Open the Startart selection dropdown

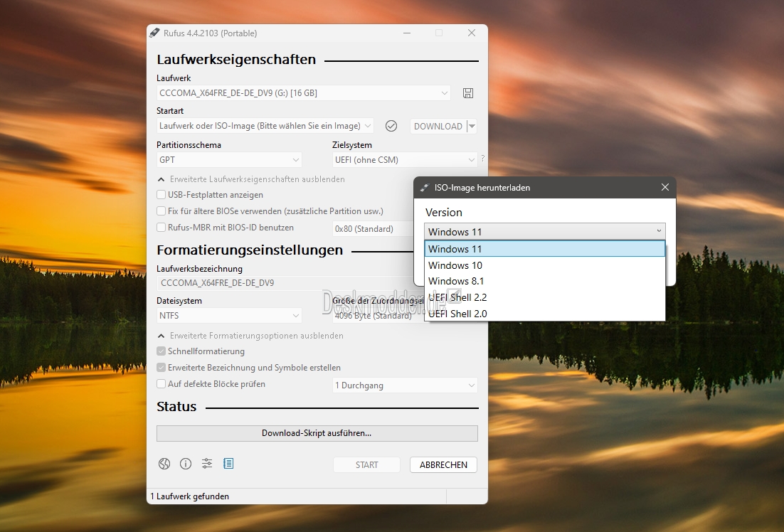(x=265, y=126)
